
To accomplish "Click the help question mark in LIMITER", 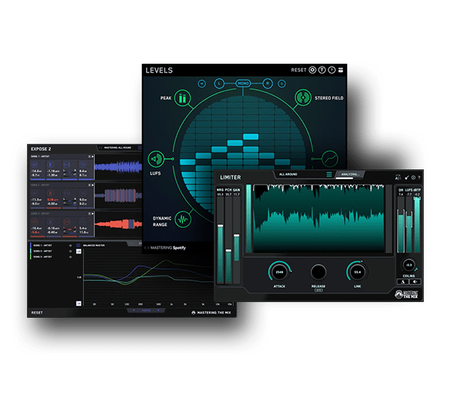I will coord(419,177).
